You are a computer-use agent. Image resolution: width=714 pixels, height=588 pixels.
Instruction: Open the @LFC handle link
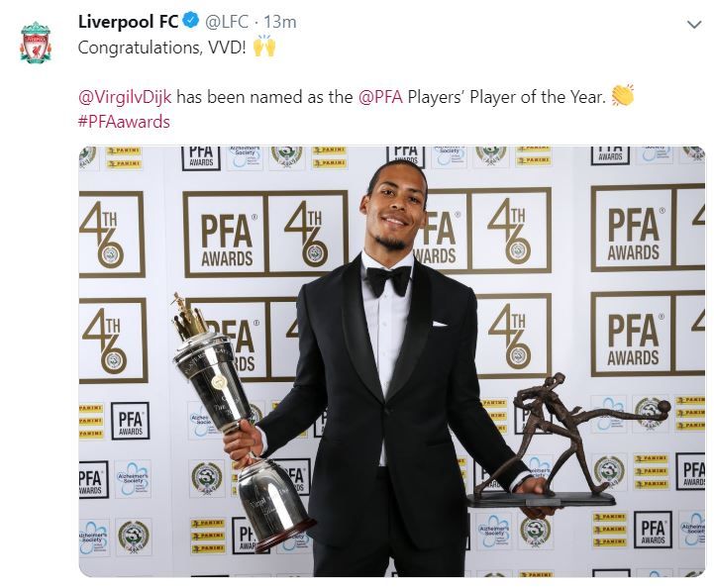[227, 22]
